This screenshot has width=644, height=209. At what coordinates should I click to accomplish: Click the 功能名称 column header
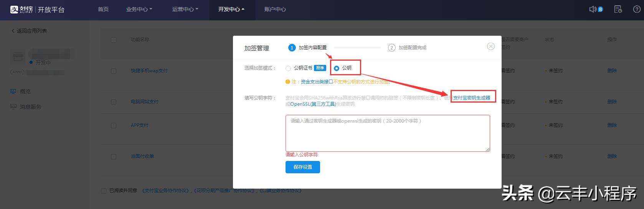140,40
